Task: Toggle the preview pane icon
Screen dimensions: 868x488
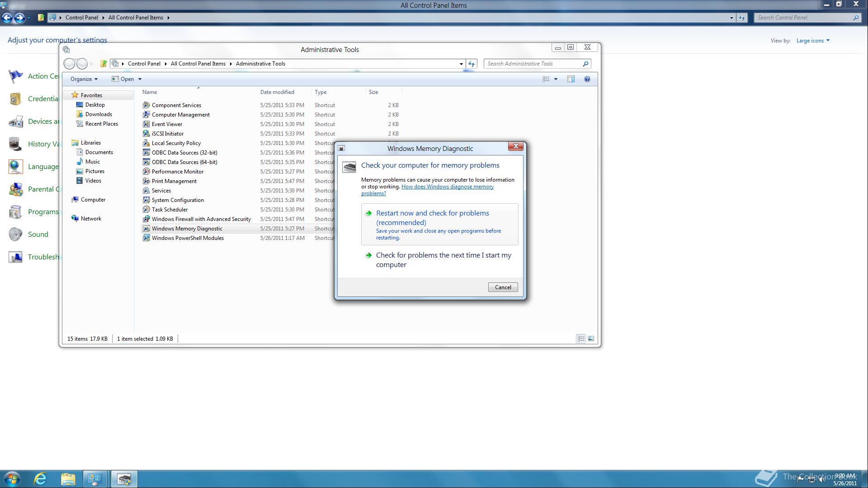Action: coord(571,79)
